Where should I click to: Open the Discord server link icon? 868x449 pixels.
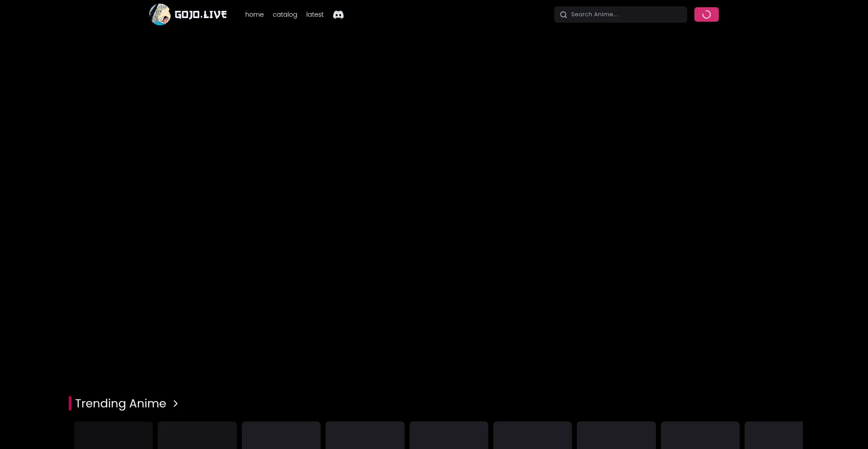pyautogui.click(x=338, y=14)
